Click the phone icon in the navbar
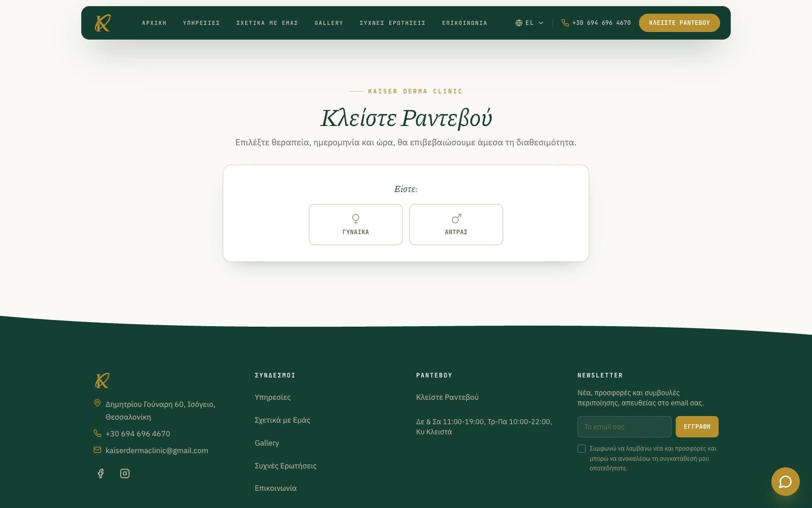 coord(565,23)
